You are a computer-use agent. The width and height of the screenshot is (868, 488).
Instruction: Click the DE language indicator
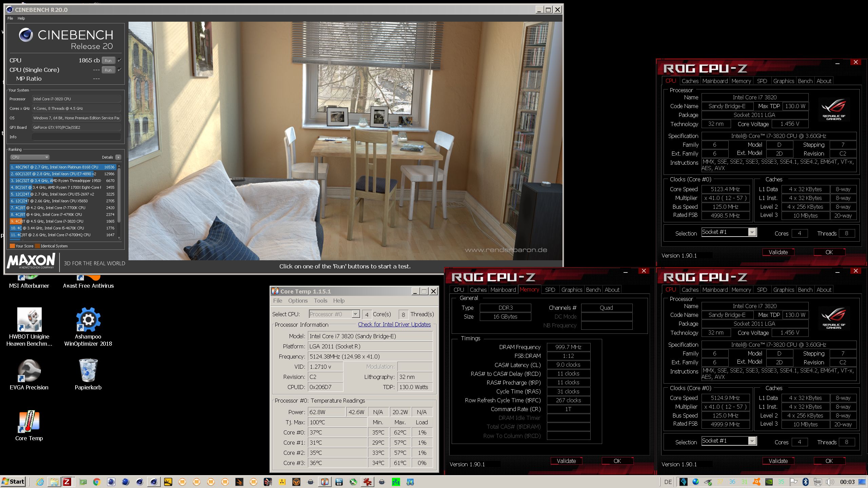668,482
